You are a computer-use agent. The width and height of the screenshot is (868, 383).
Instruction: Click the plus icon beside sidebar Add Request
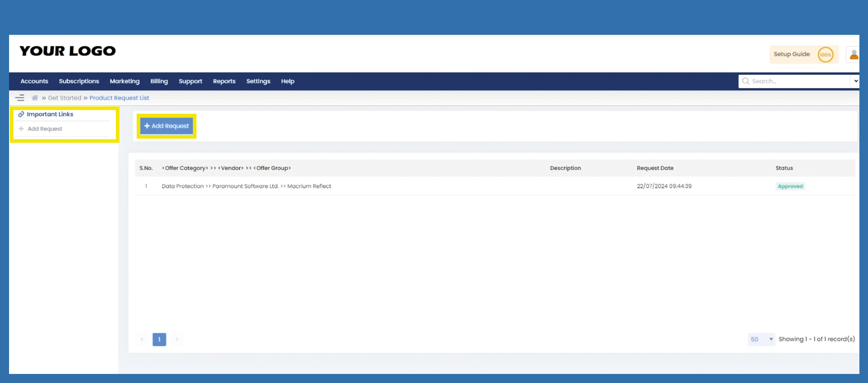pos(21,129)
